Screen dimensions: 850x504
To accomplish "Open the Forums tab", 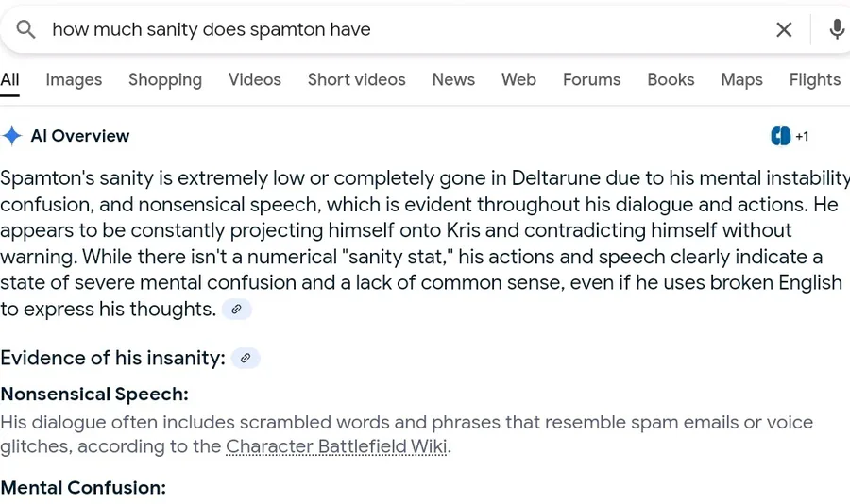I will 591,79.
